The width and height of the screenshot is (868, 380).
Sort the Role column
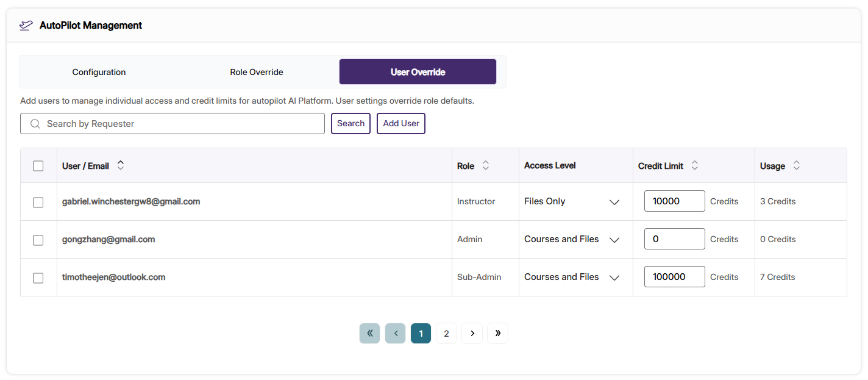[x=485, y=165]
